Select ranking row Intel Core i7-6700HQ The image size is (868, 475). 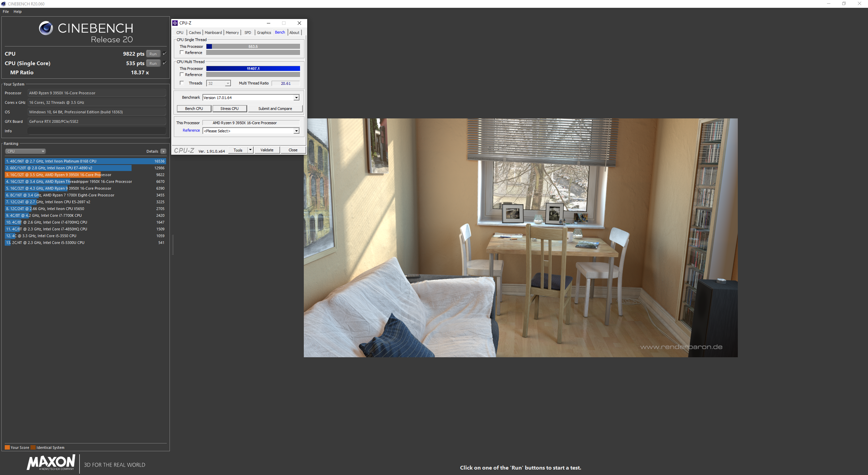85,222
